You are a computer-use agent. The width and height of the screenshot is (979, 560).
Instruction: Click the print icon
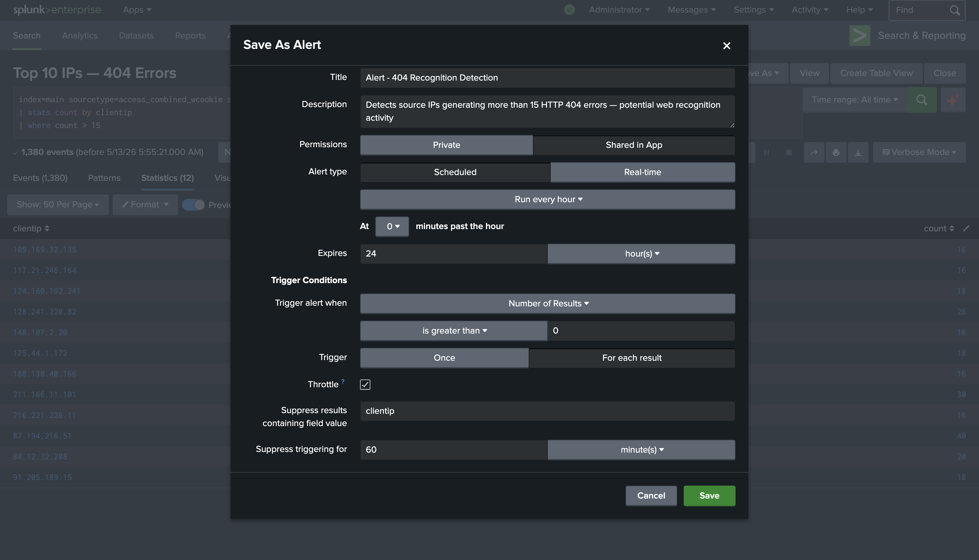point(836,152)
